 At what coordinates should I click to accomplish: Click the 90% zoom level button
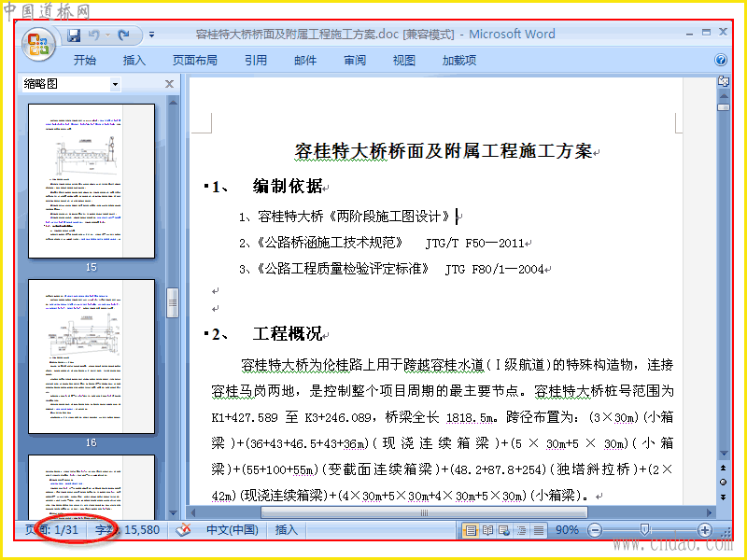(x=567, y=530)
